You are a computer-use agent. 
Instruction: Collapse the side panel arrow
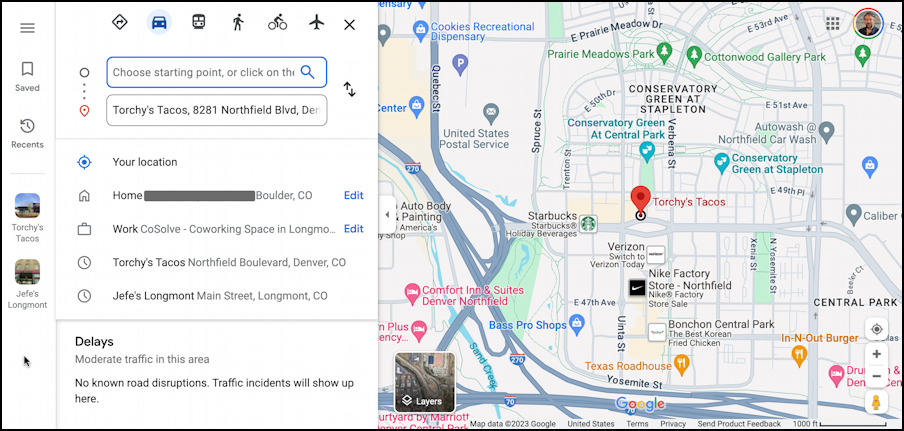[x=387, y=214]
